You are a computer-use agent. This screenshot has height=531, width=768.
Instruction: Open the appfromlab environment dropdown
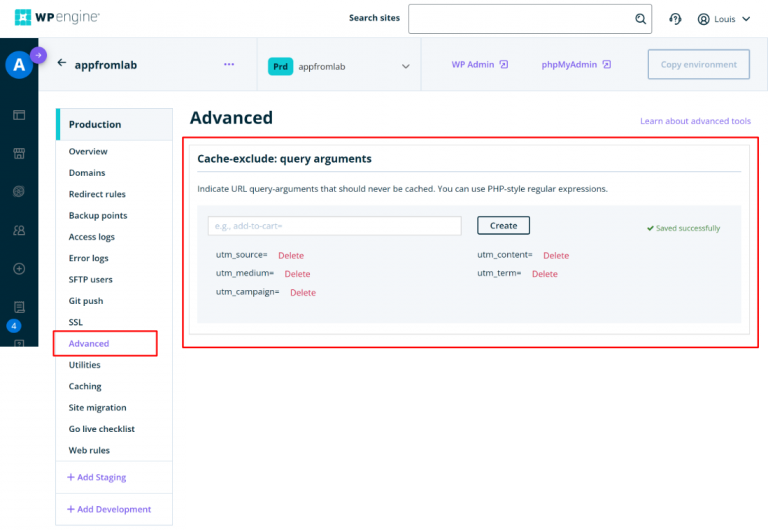[339, 66]
